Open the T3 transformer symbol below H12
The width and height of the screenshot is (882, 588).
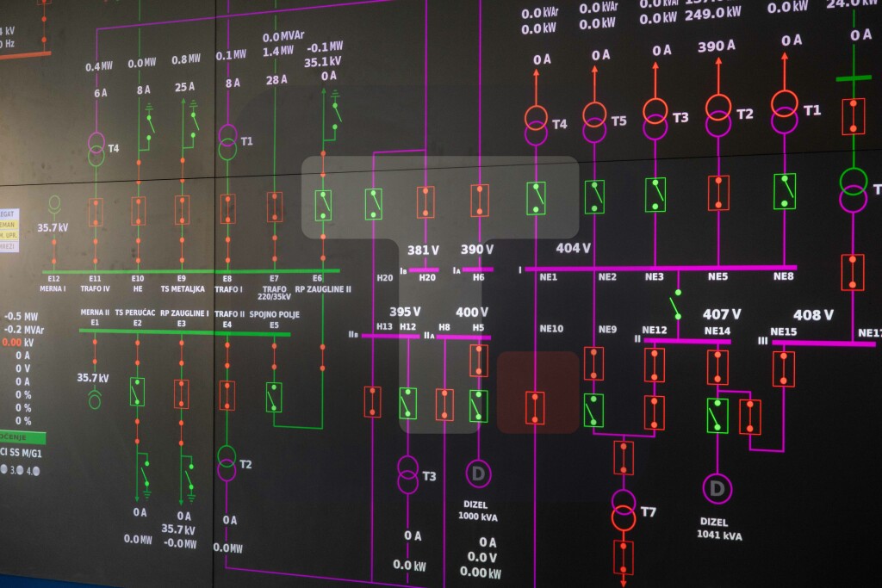(x=408, y=474)
